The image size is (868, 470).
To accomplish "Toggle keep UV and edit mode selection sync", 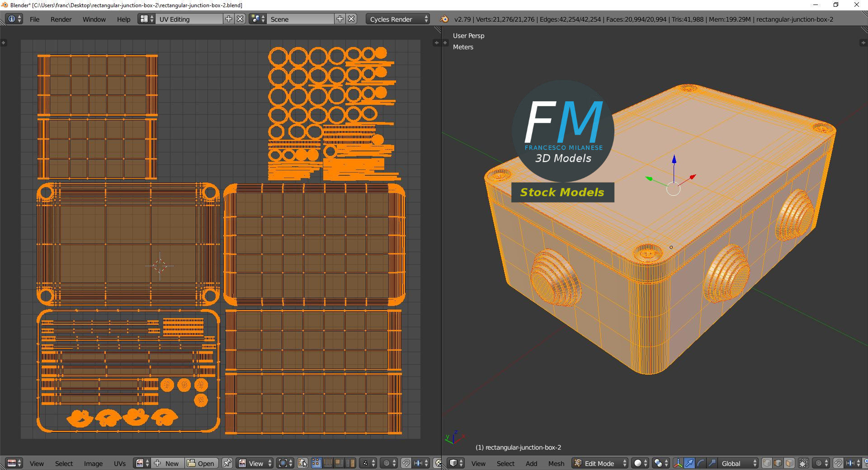I will tap(302, 463).
